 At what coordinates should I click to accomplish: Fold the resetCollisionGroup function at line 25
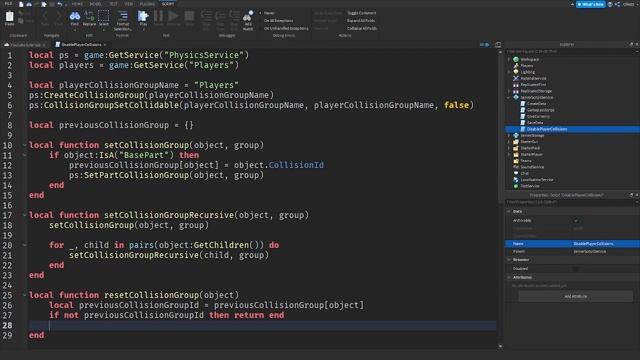[24, 295]
